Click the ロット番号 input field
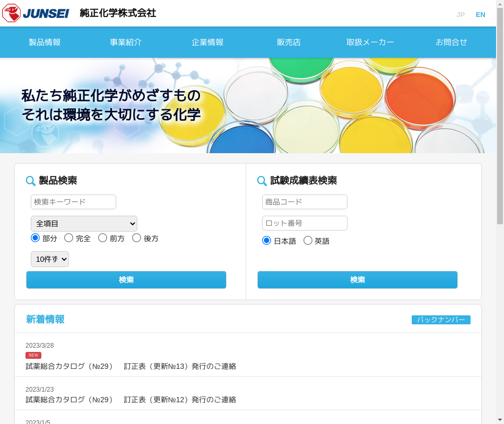The width and height of the screenshot is (504, 424). (305, 223)
